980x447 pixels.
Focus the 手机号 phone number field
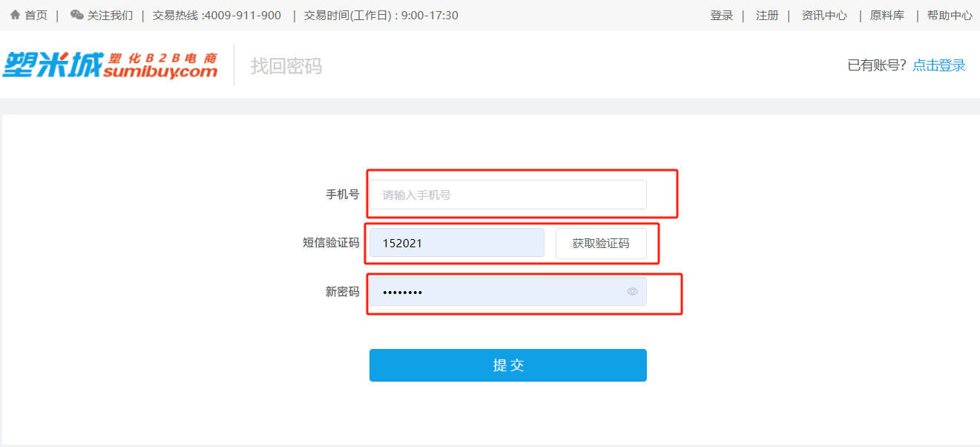(508, 195)
